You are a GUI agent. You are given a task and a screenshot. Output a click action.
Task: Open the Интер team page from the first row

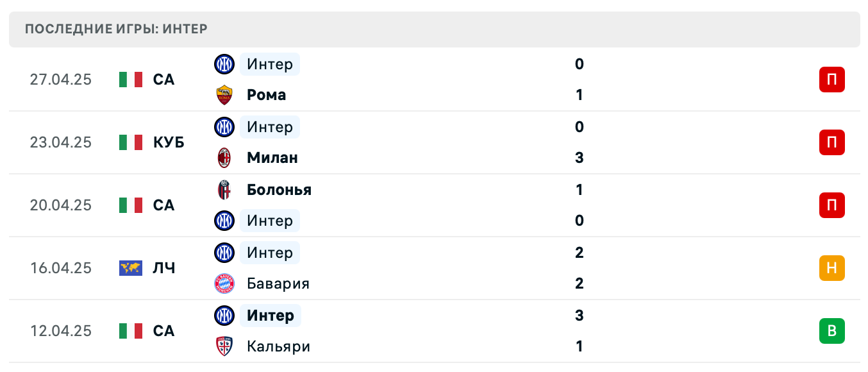pos(269,64)
